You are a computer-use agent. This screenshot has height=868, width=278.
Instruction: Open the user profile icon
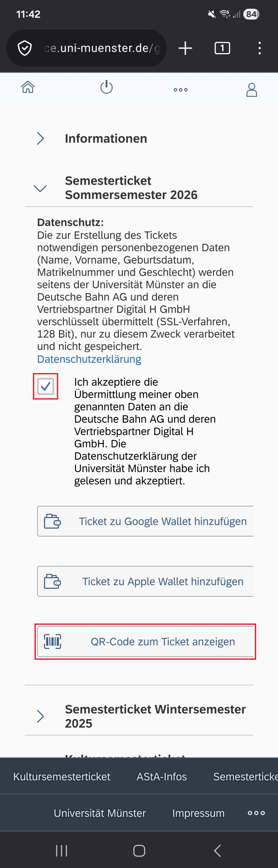[251, 90]
